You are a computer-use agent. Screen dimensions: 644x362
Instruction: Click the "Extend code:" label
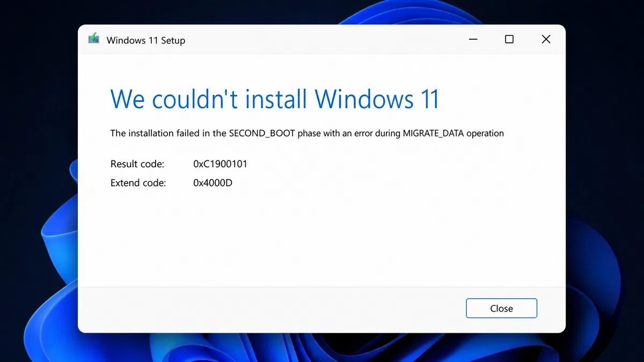138,183
